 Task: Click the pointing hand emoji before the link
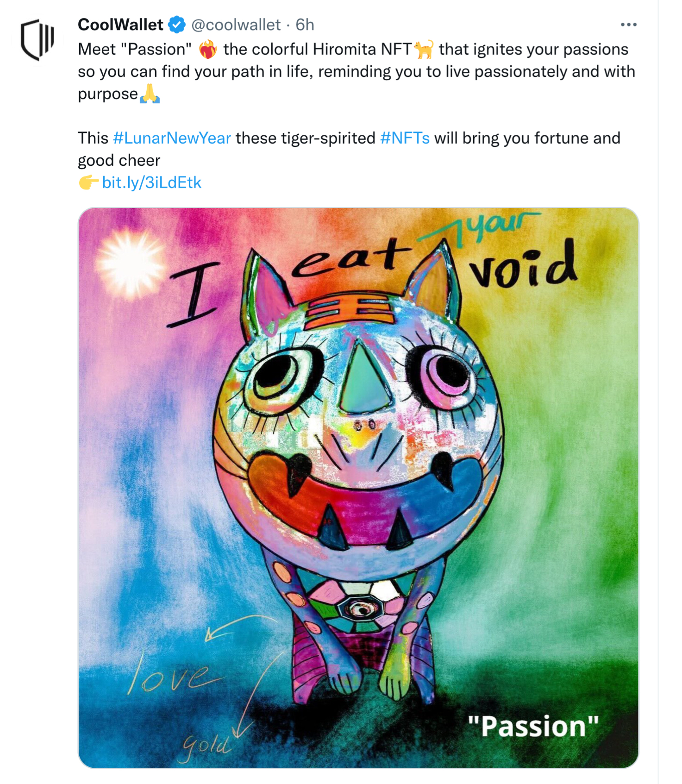(88, 182)
